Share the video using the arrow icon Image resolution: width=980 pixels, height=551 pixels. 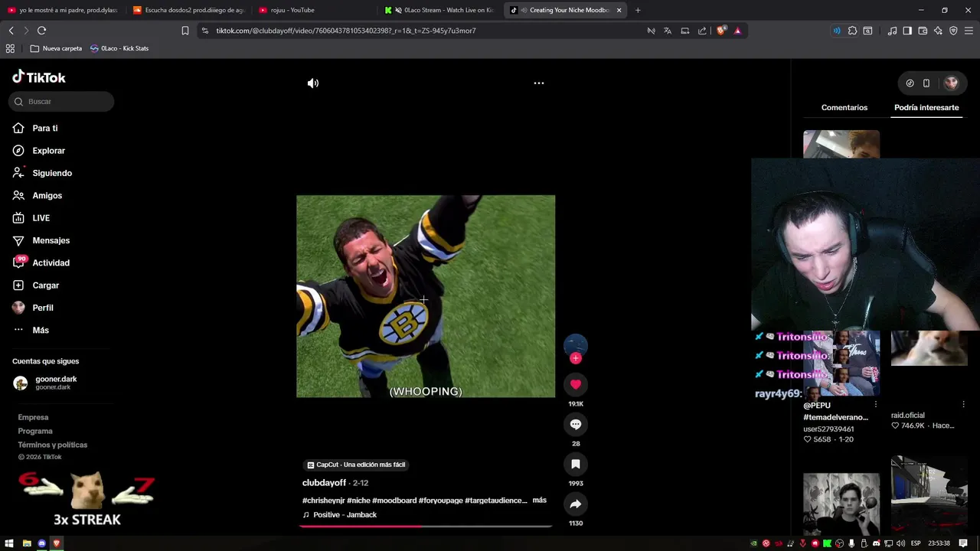576,504
